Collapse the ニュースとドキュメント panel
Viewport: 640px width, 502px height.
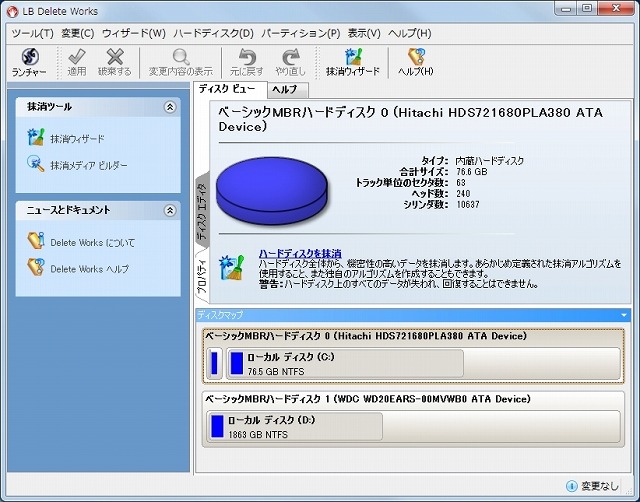click(170, 211)
